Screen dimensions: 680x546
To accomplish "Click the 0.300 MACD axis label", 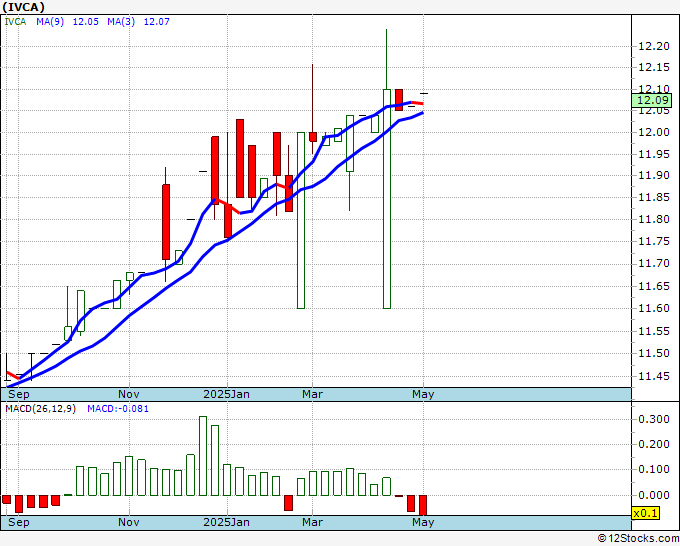I will [x=654, y=419].
